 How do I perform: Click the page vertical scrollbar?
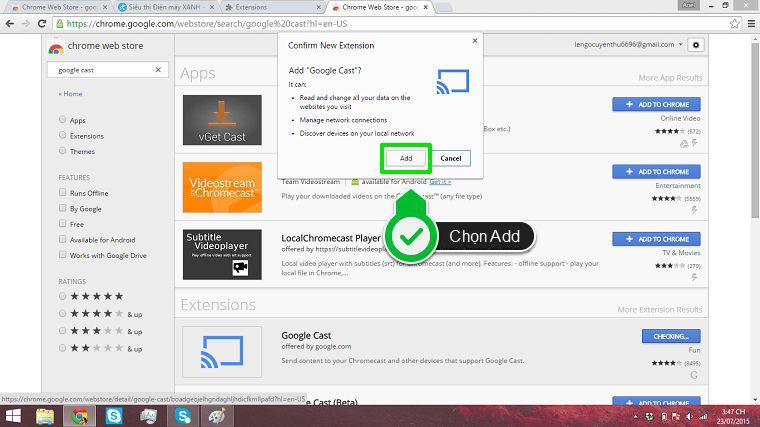pos(755,131)
